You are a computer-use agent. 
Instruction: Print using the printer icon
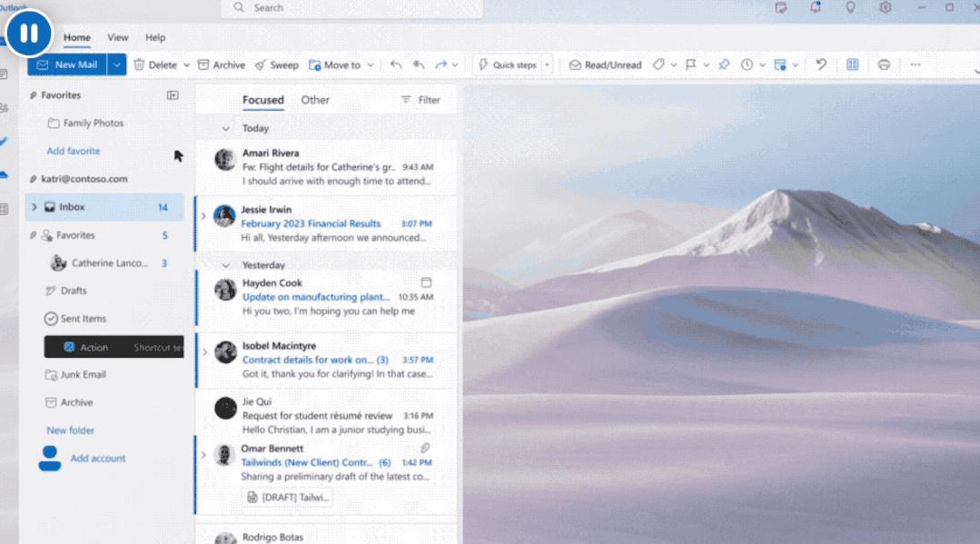884,64
